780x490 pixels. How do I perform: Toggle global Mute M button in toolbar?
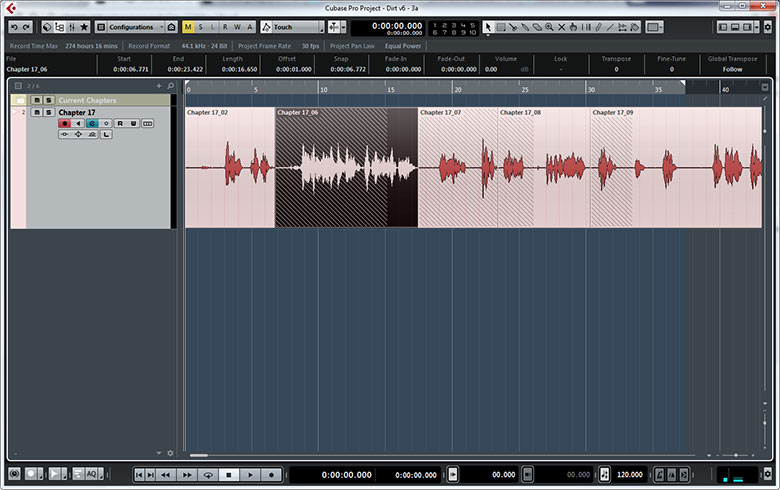pos(188,27)
